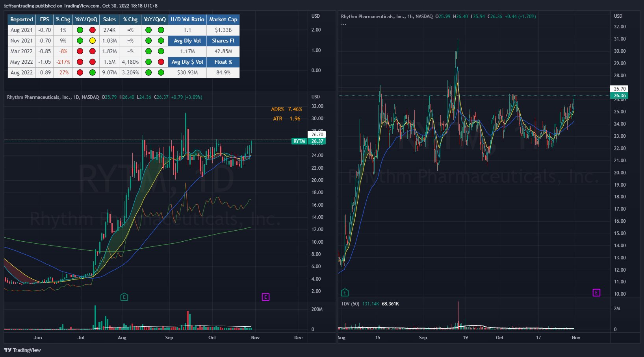The height and width of the screenshot is (357, 644).
Task: Click the 26.36 current price tag
Action: tap(619, 96)
